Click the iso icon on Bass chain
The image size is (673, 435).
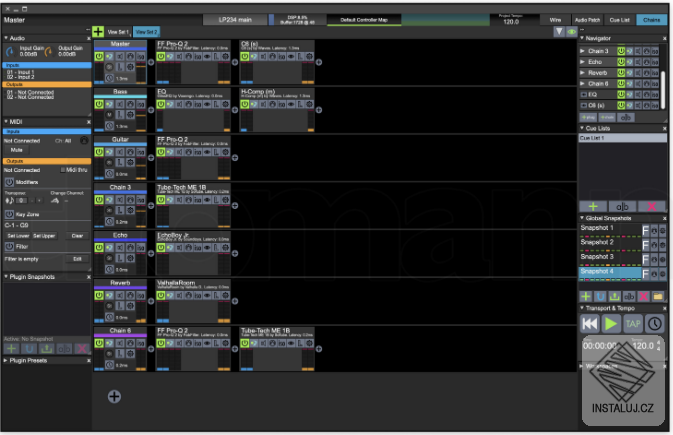click(x=140, y=104)
